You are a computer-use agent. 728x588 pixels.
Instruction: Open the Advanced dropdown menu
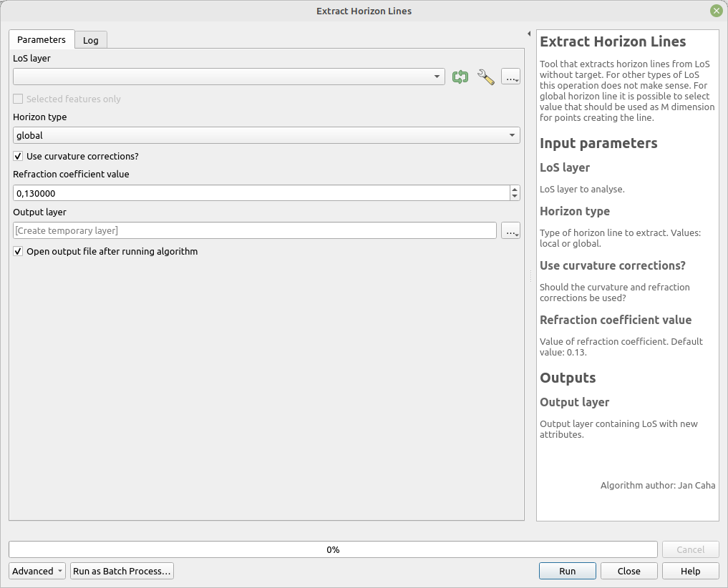point(37,571)
